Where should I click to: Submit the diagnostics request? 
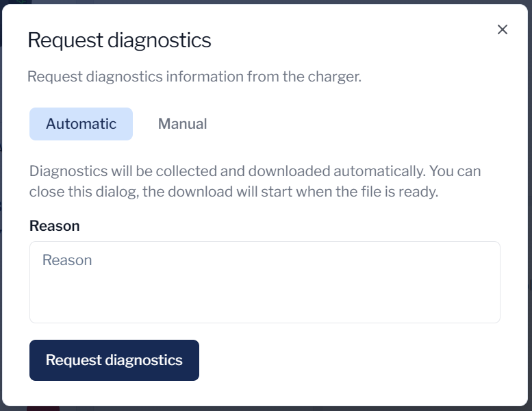114,360
